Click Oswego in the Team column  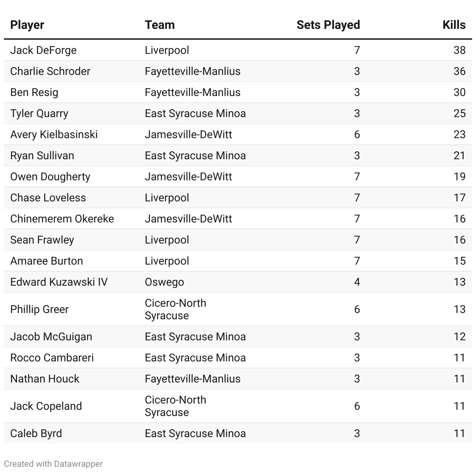[x=164, y=282]
